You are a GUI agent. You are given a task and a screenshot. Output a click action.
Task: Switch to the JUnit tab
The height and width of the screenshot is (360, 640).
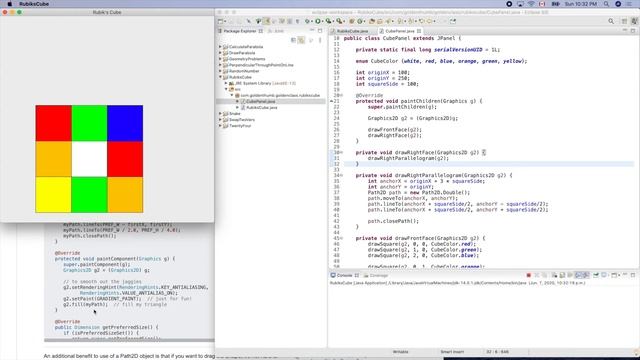pos(276,31)
